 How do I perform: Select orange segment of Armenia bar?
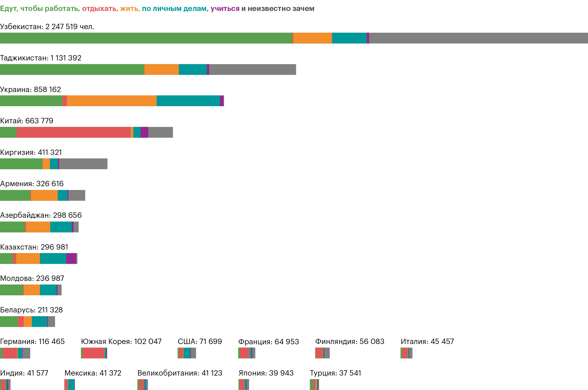coord(44,195)
